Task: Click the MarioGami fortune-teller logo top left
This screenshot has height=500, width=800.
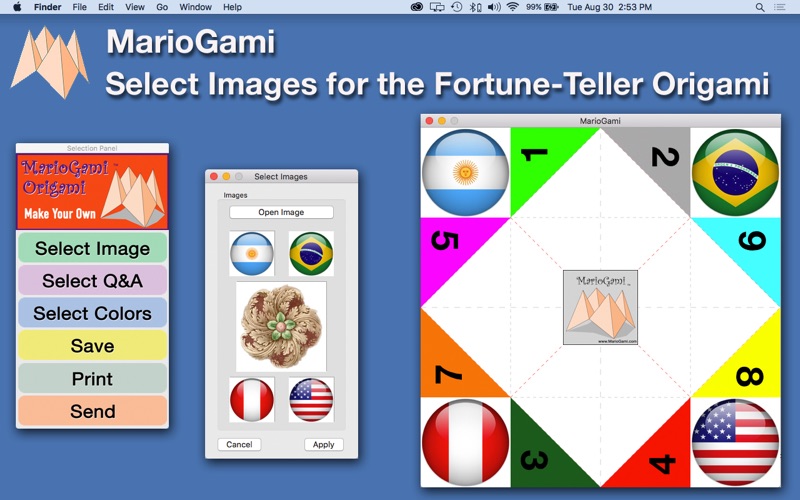Action: click(50, 62)
